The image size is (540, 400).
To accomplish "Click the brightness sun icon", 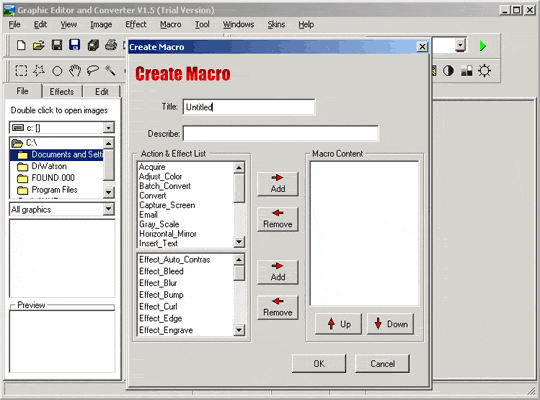I will click(x=484, y=71).
